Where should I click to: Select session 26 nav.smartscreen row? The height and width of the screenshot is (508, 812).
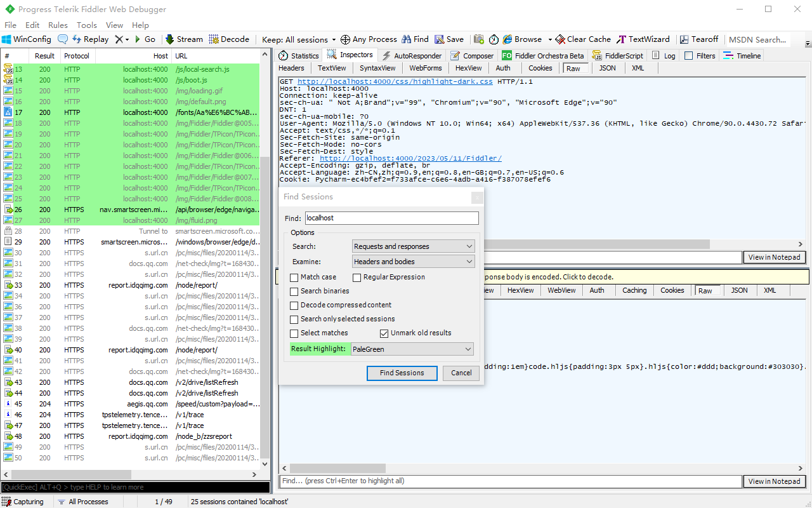pos(130,210)
